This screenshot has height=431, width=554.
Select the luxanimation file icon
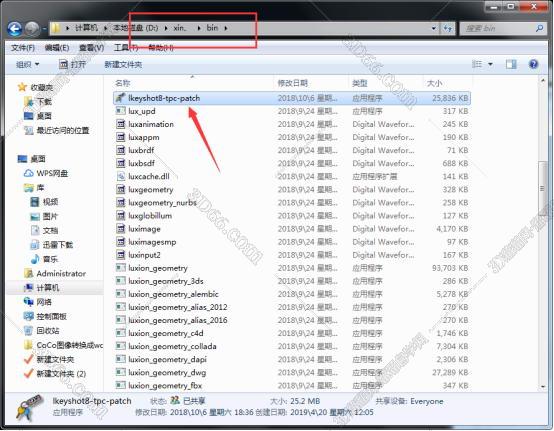(121, 124)
